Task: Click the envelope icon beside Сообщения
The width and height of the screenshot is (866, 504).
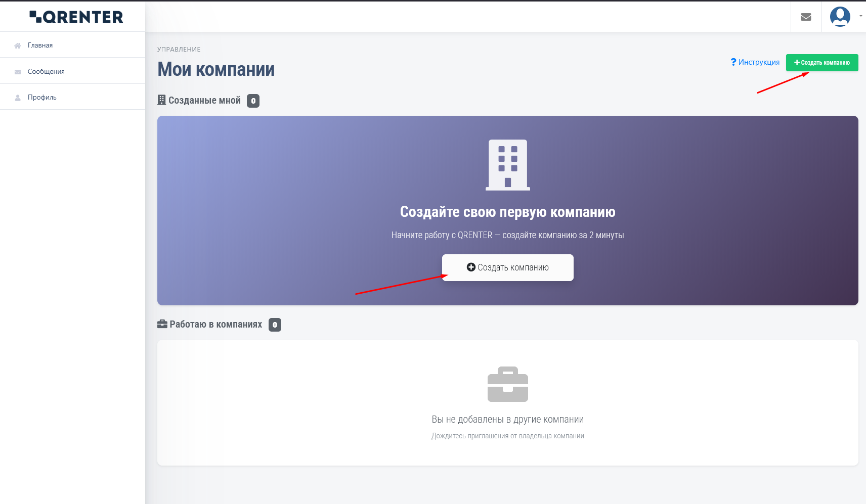Action: tap(18, 72)
